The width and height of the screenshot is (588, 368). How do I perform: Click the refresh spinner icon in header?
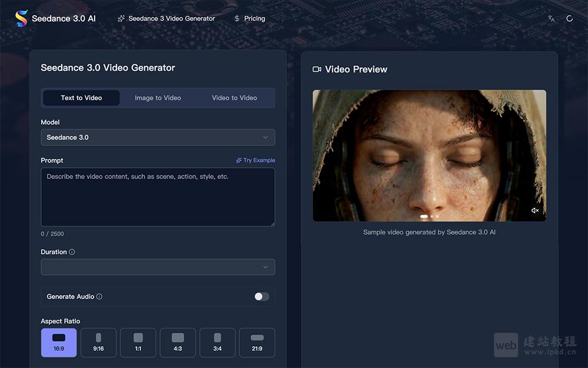pos(569,18)
